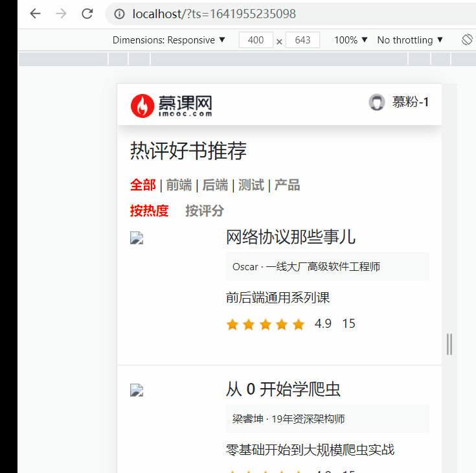Select the 后端 category tab
The width and height of the screenshot is (476, 473).
215,185
